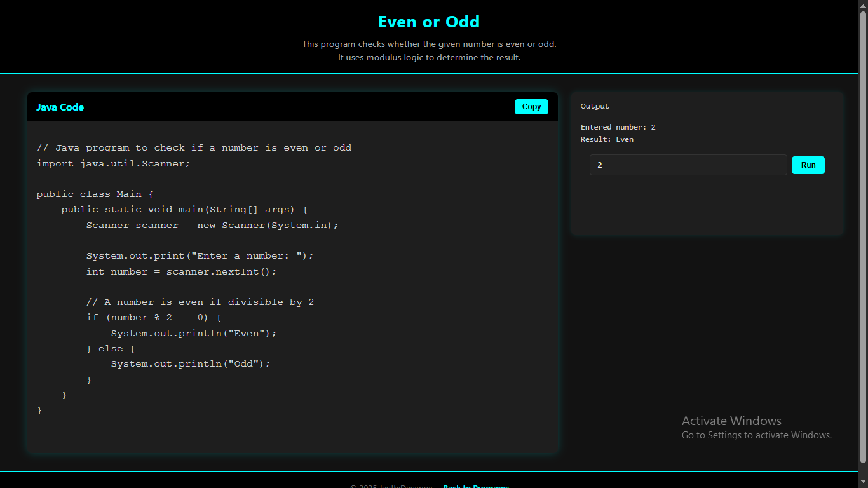Select the program description text below the title

[x=429, y=50]
